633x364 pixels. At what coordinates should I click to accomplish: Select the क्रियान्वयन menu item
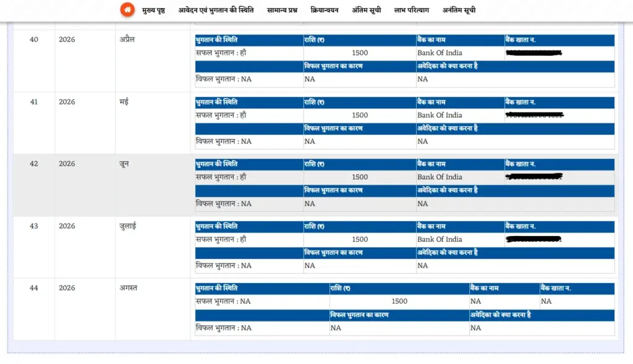(325, 10)
